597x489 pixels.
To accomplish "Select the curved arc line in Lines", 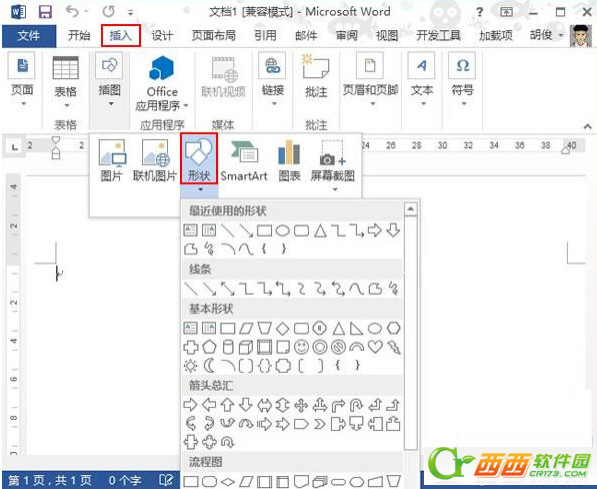I will click(x=357, y=289).
